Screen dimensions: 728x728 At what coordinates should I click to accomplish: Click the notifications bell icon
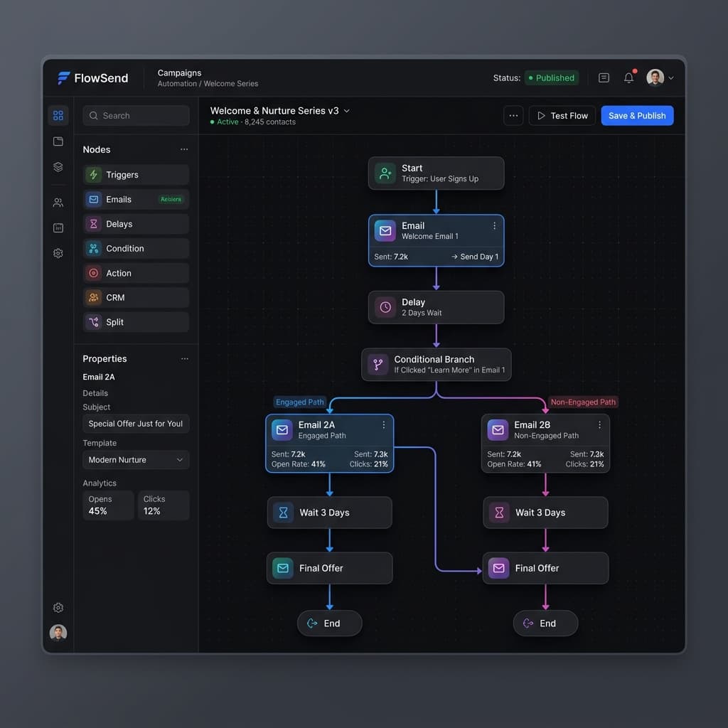[628, 77]
